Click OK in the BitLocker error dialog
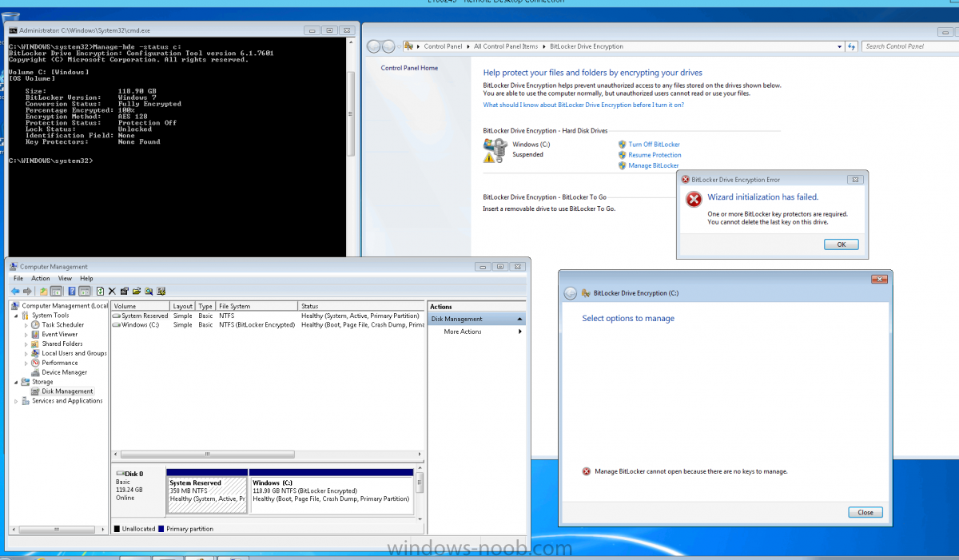959x560 pixels. coord(841,244)
